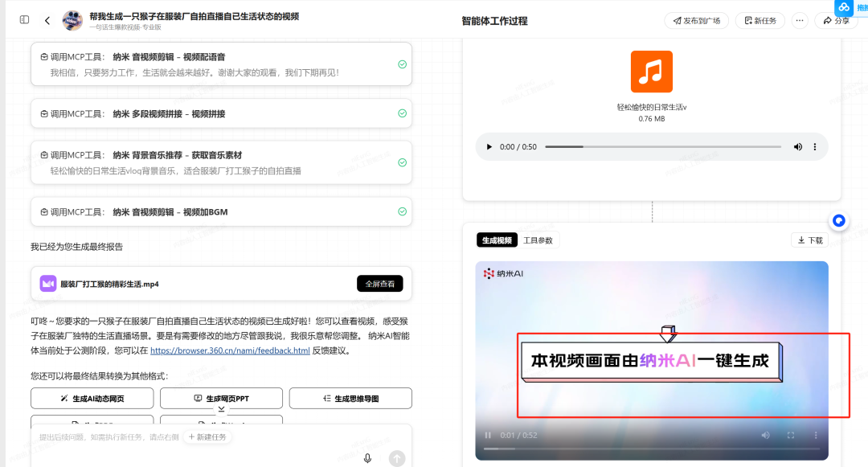Viewport: 868px width, 467px height.
Task: Click 生成AI动态网页 button
Action: point(92,399)
